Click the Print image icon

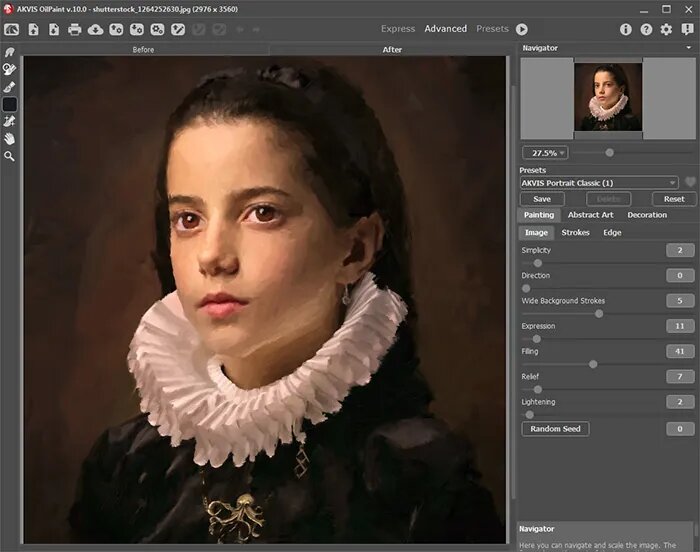click(75, 29)
